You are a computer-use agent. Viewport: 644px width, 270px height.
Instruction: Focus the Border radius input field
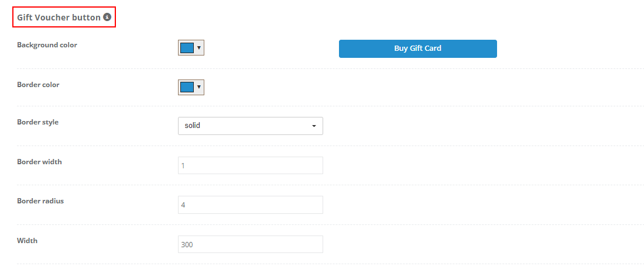tap(251, 205)
